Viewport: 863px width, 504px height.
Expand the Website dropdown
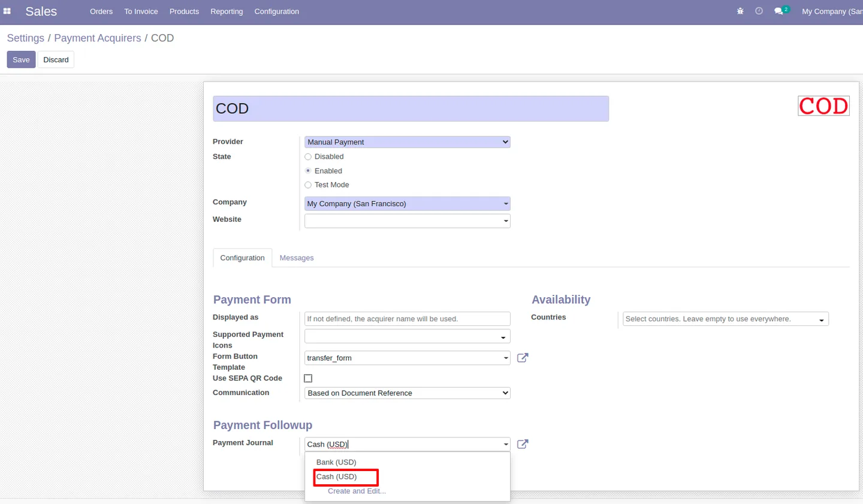(408, 221)
